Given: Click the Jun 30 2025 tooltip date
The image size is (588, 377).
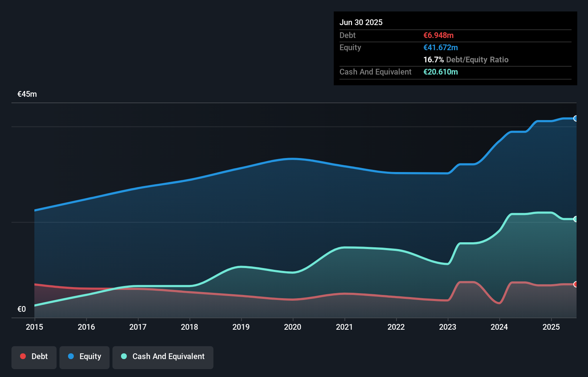Looking at the screenshot, I should point(361,22).
